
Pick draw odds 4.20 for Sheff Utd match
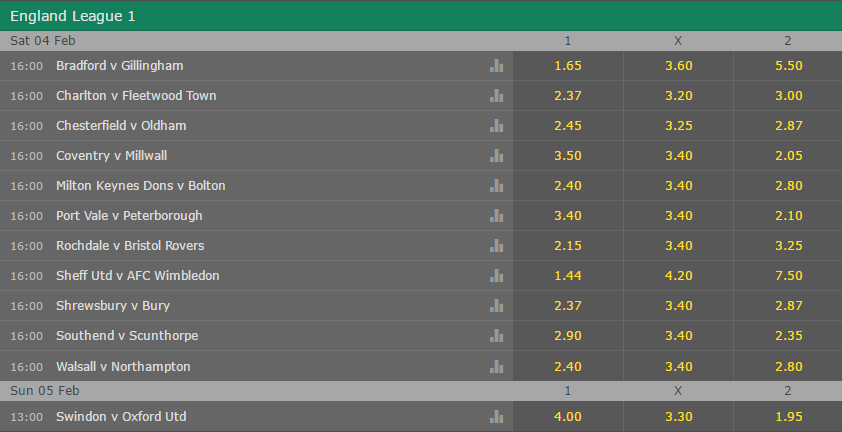coord(678,276)
